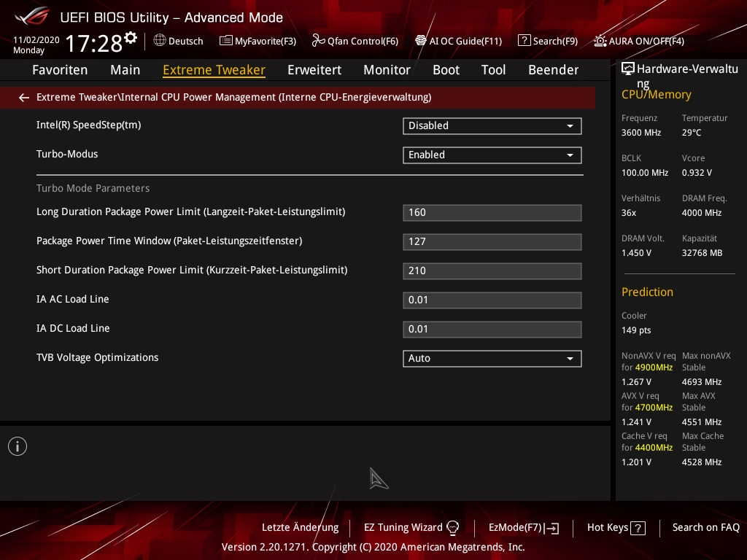747x560 pixels.
Task: Edit Short Duration Package Power Limit field
Action: click(x=492, y=271)
